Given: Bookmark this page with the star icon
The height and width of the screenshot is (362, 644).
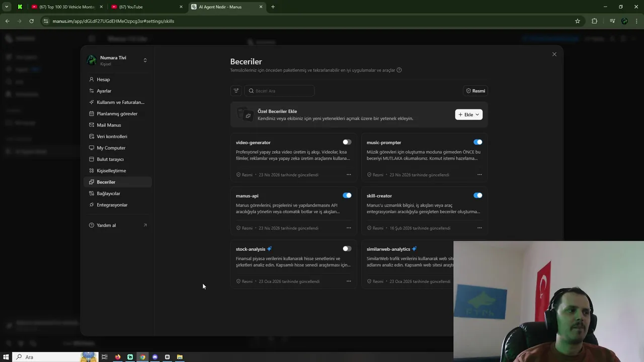Looking at the screenshot, I should [578, 21].
